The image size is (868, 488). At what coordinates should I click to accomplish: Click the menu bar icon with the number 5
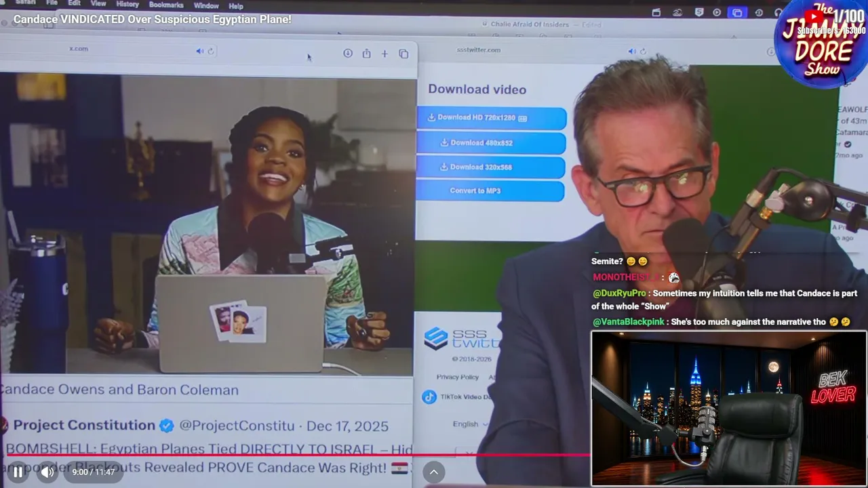tap(698, 12)
